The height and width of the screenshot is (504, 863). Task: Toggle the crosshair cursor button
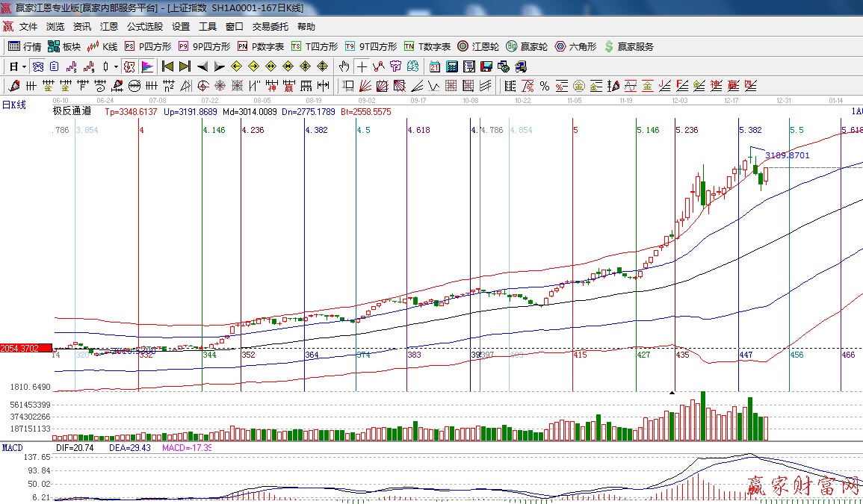(362, 66)
